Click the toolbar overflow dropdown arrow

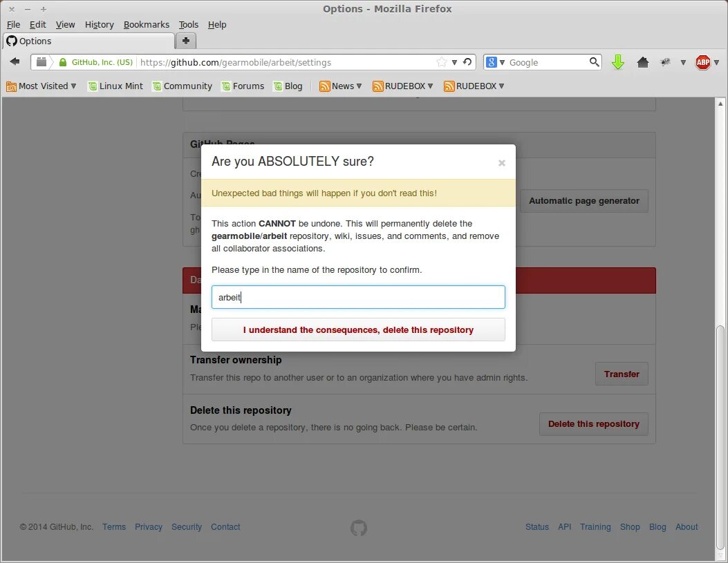coord(683,62)
